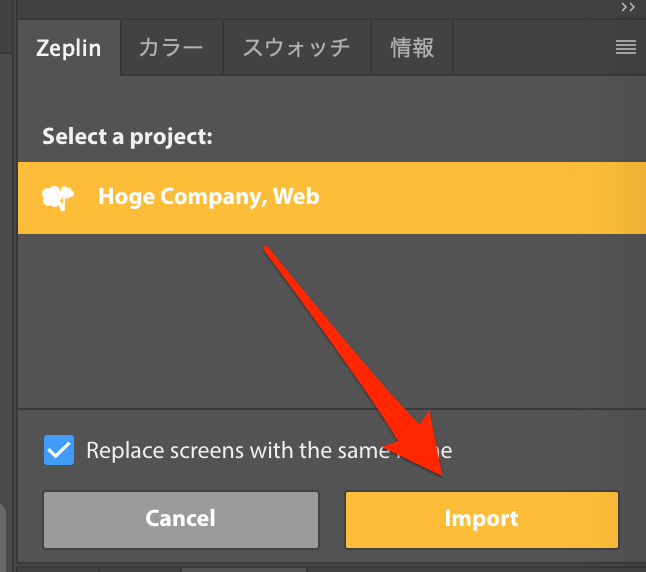646x572 pixels.
Task: Open the panel options hamburger menu
Action: click(x=626, y=47)
